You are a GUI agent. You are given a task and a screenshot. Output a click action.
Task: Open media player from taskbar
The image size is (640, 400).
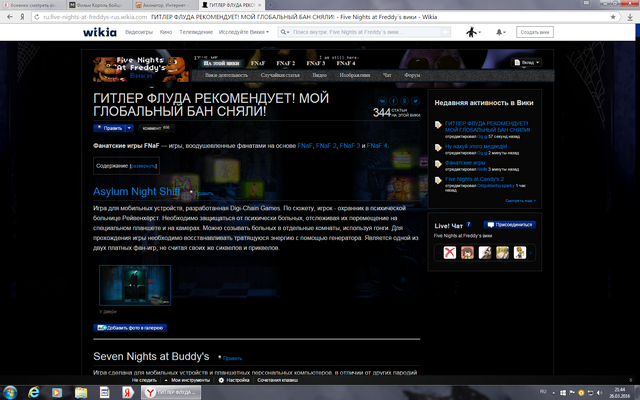click(x=57, y=393)
